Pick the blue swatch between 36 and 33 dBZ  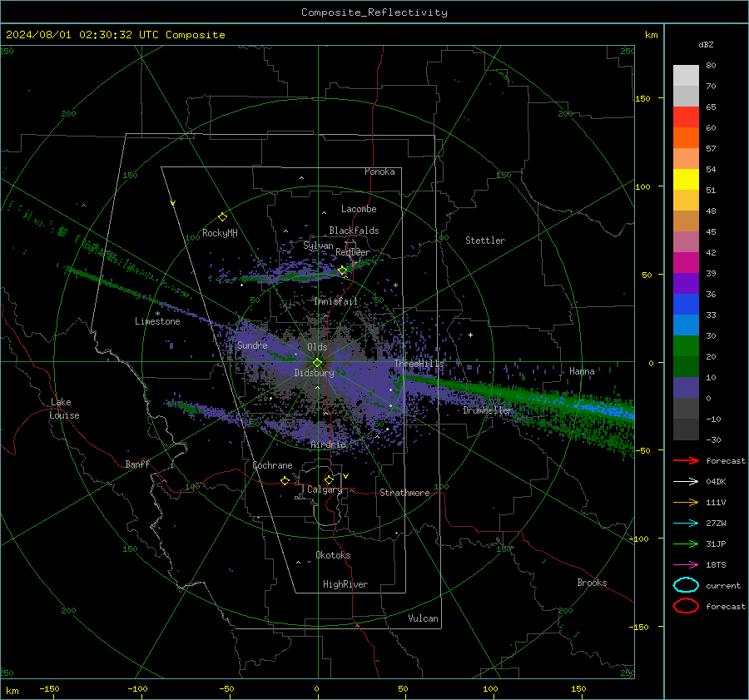tap(686, 305)
